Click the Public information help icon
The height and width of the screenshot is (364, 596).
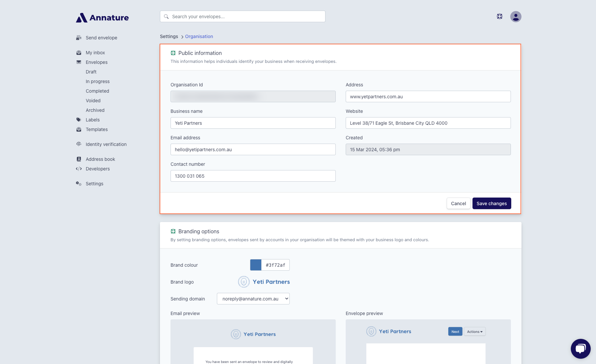(173, 53)
